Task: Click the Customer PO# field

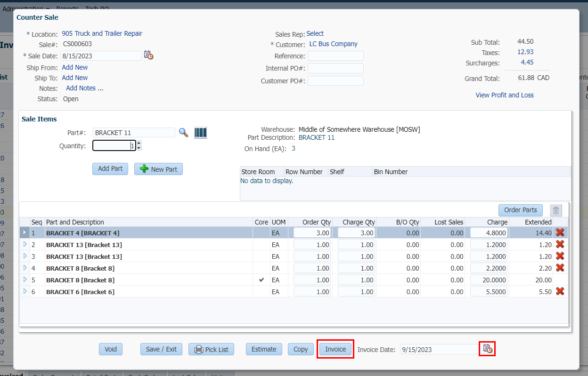Action: point(335,80)
